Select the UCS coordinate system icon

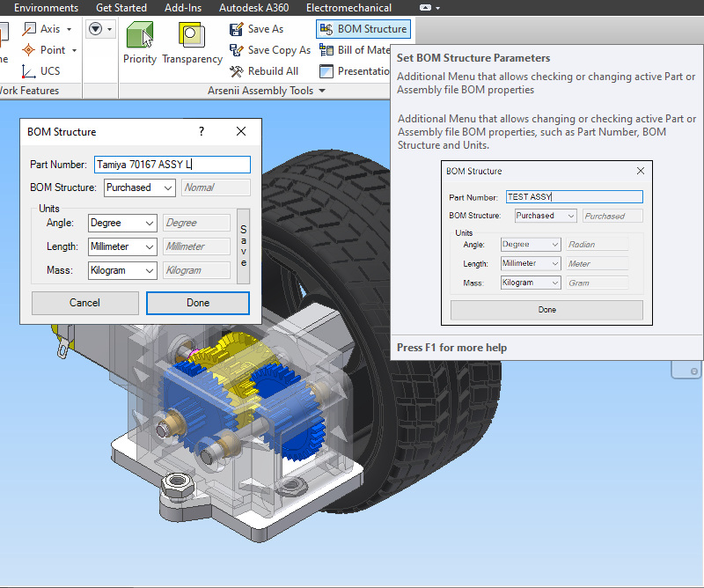pyautogui.click(x=29, y=71)
